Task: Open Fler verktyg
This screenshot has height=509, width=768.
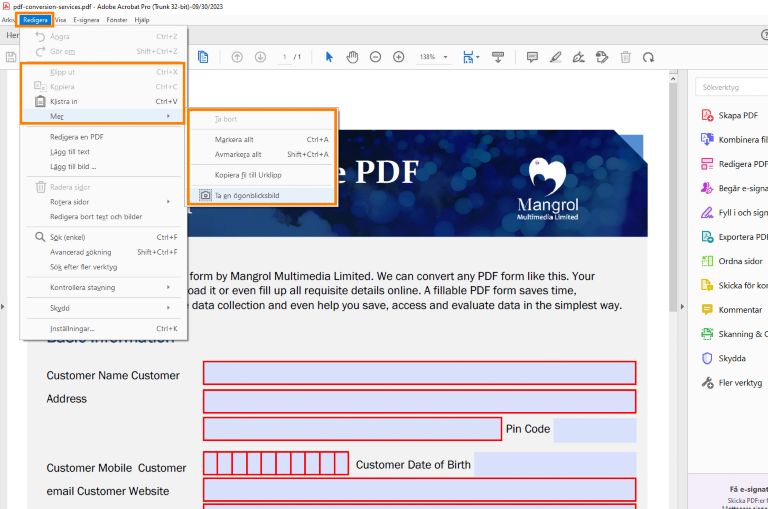Action: point(734,383)
